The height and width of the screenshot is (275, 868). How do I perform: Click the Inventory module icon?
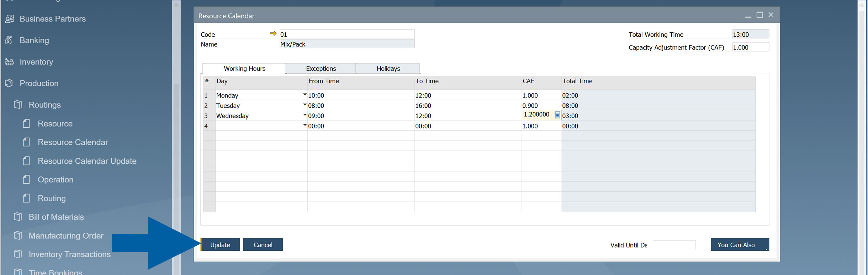(x=10, y=62)
